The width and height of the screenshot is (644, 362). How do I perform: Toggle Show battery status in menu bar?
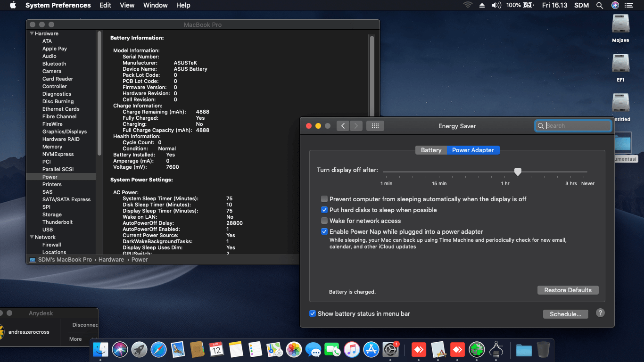tap(312, 313)
